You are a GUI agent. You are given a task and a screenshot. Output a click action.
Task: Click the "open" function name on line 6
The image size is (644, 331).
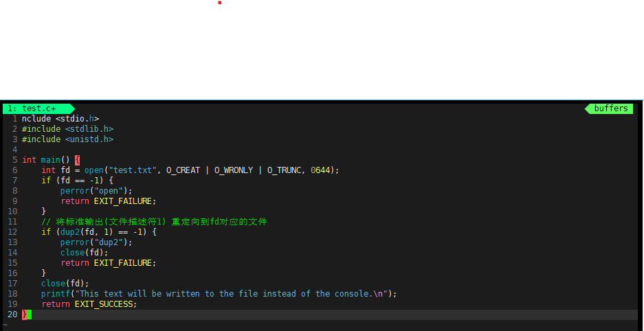point(94,170)
